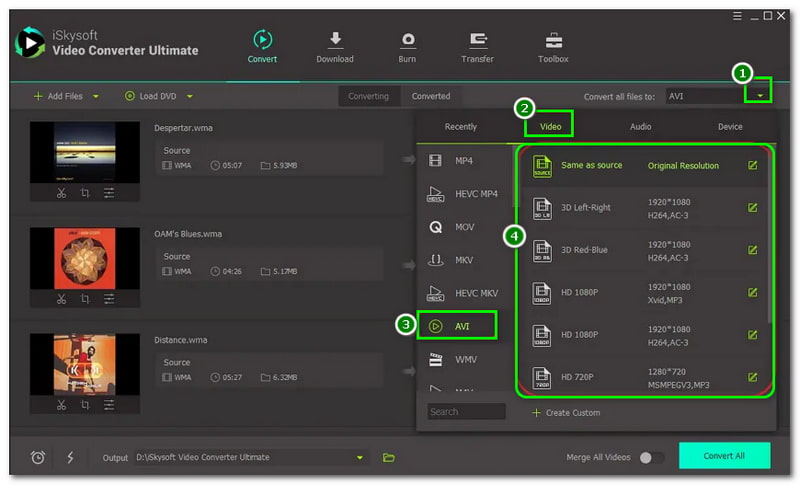800x485 pixels.
Task: Go to the Transfer section
Action: tap(479, 40)
